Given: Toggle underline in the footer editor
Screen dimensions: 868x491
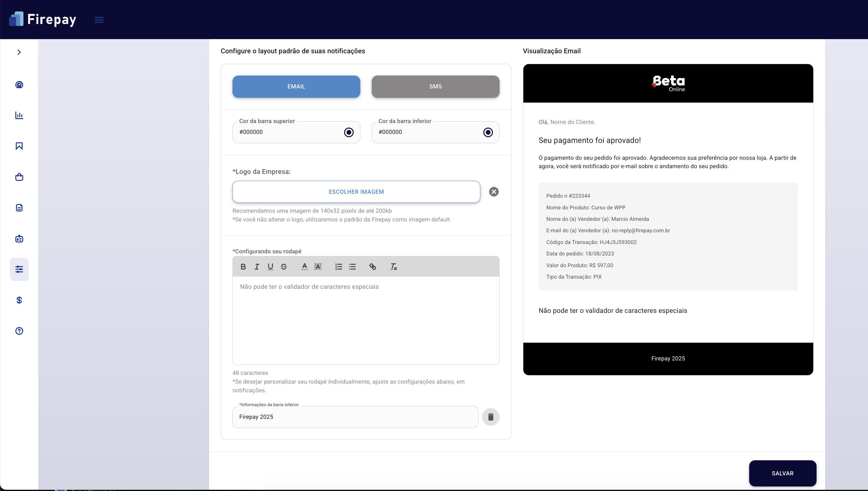Looking at the screenshot, I should pos(270,267).
